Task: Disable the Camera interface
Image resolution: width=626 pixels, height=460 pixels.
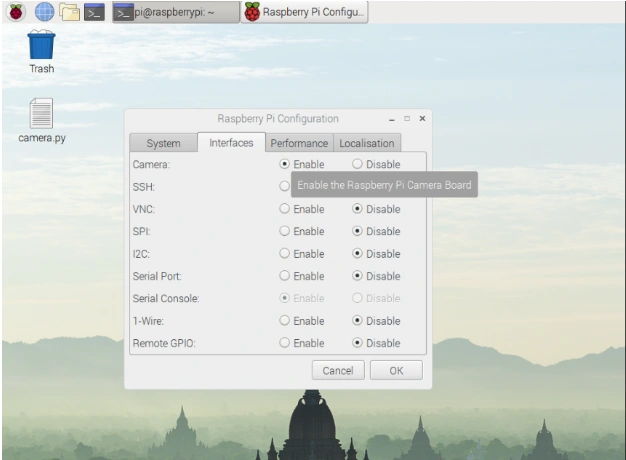Action: point(376,164)
